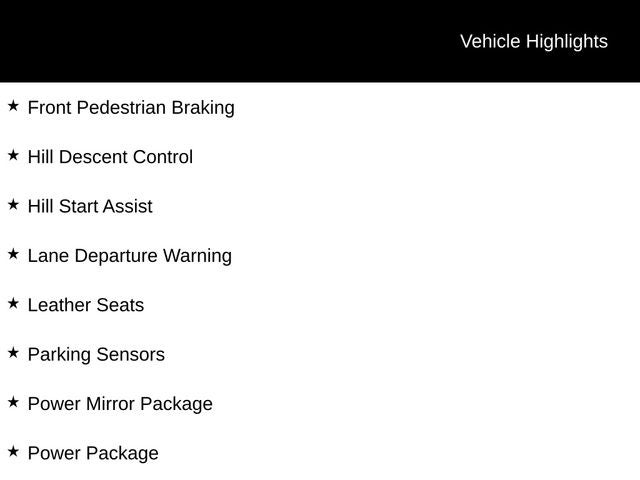Open the Power Package list entry

tap(93, 453)
